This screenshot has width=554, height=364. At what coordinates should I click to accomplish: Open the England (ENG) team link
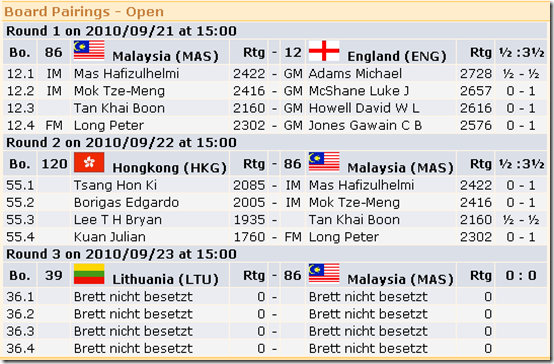(x=397, y=56)
